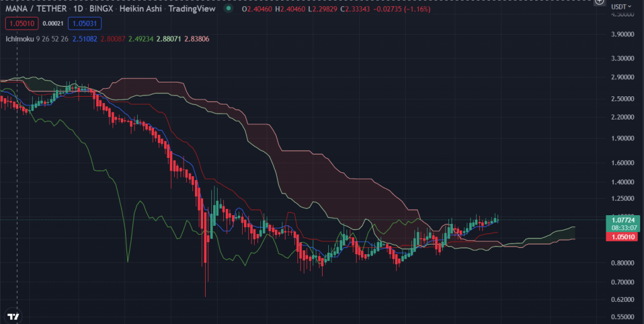The height and width of the screenshot is (324, 644).
Task: Click the 0.62000 price scale label
Action: [623, 299]
